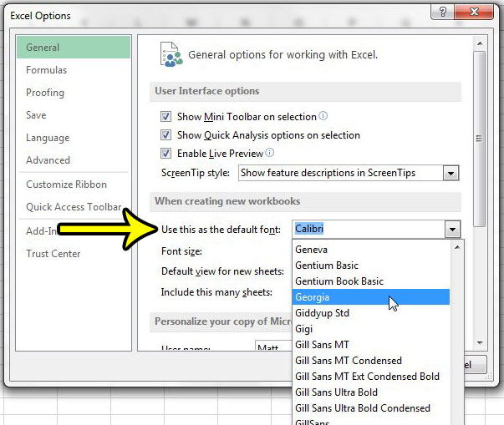Choose Gentium Book Basic font

(371, 281)
